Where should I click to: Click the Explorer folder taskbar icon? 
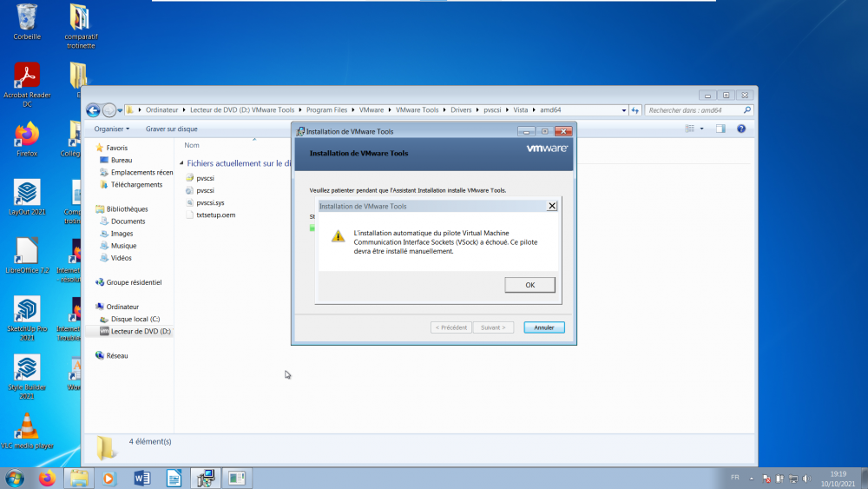coord(79,478)
